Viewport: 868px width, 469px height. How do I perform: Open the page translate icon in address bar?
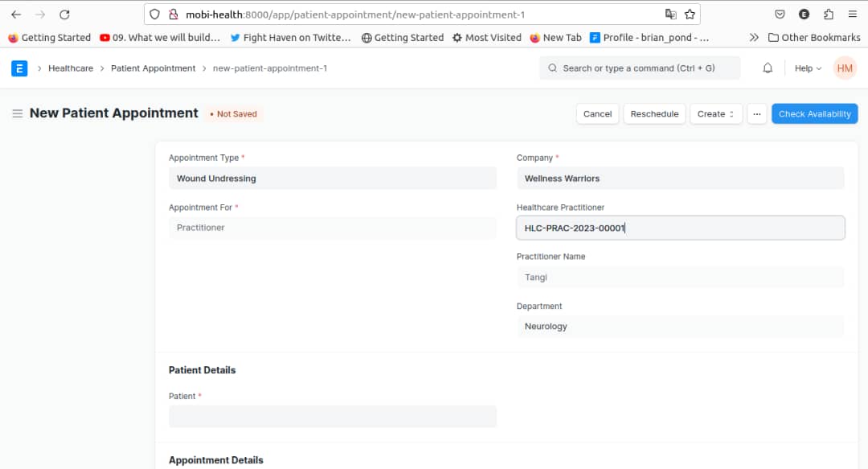[x=670, y=14]
